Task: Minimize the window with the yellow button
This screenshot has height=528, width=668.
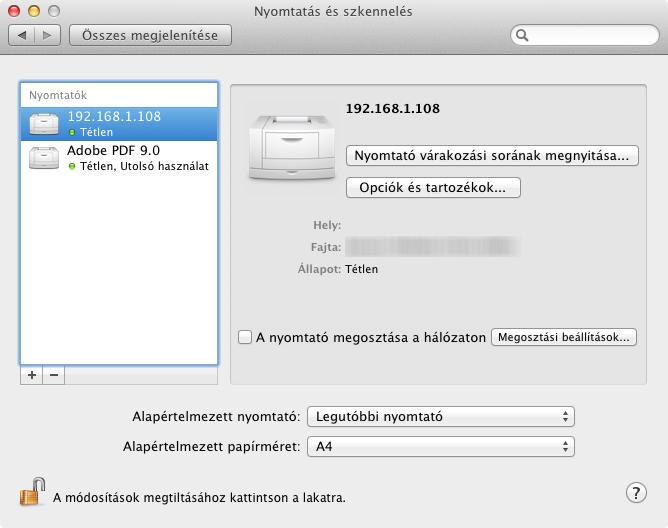Action: [x=34, y=11]
